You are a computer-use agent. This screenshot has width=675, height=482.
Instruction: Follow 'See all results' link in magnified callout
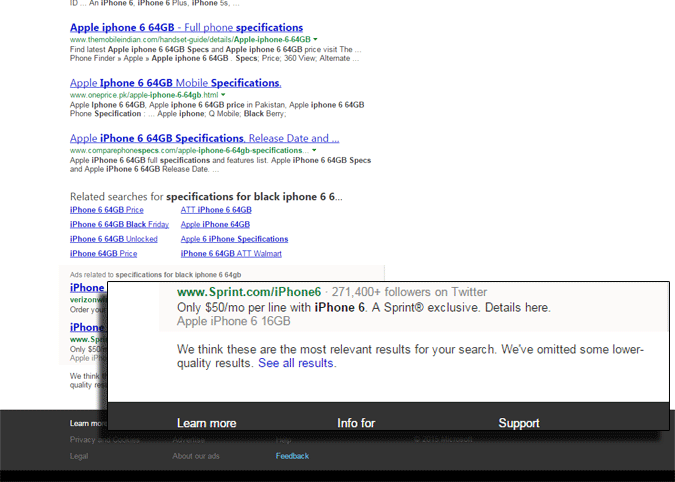[296, 363]
